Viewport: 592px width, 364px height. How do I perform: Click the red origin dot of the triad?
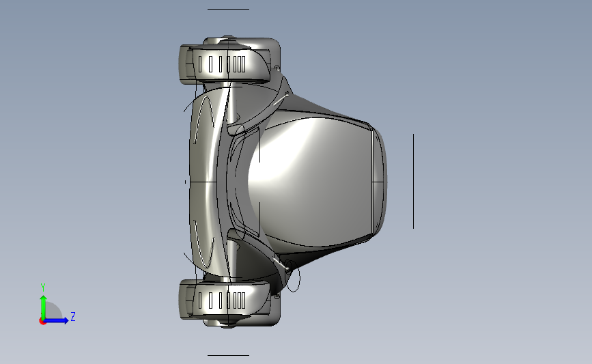pyautogui.click(x=42, y=322)
